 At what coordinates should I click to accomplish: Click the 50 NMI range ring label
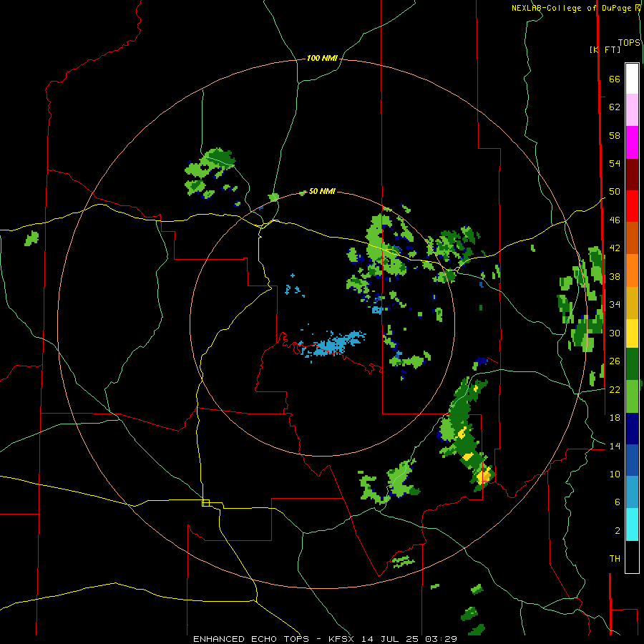[322, 191]
